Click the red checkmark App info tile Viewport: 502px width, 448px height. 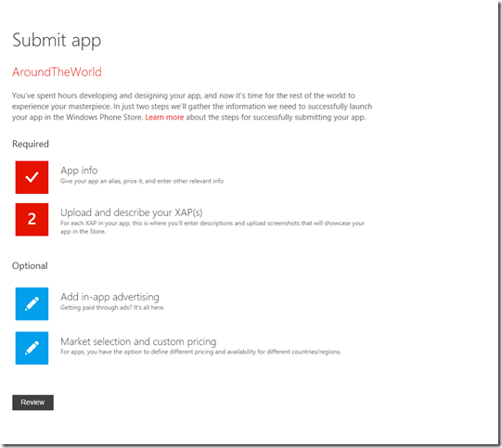click(32, 177)
